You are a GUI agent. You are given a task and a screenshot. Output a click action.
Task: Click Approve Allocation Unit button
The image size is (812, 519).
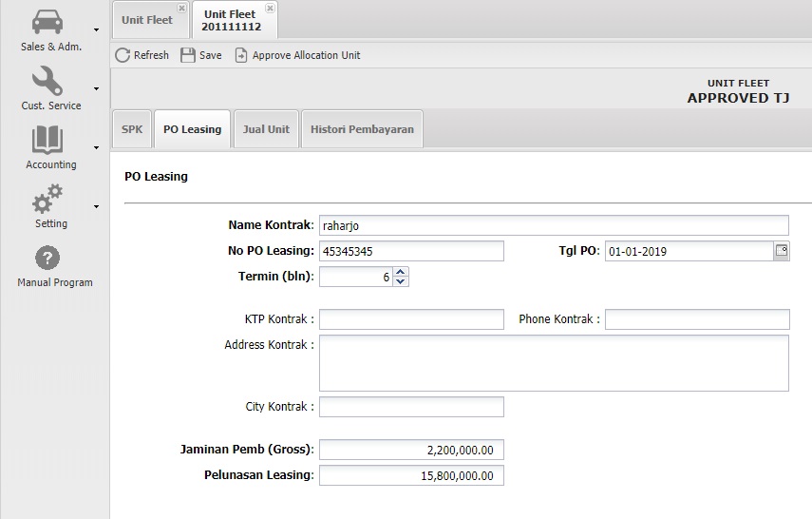297,55
